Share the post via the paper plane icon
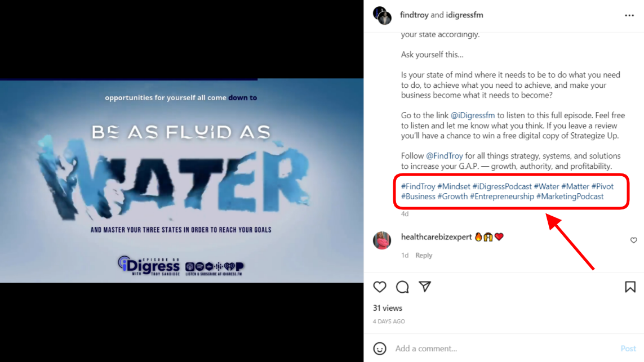 pyautogui.click(x=425, y=287)
